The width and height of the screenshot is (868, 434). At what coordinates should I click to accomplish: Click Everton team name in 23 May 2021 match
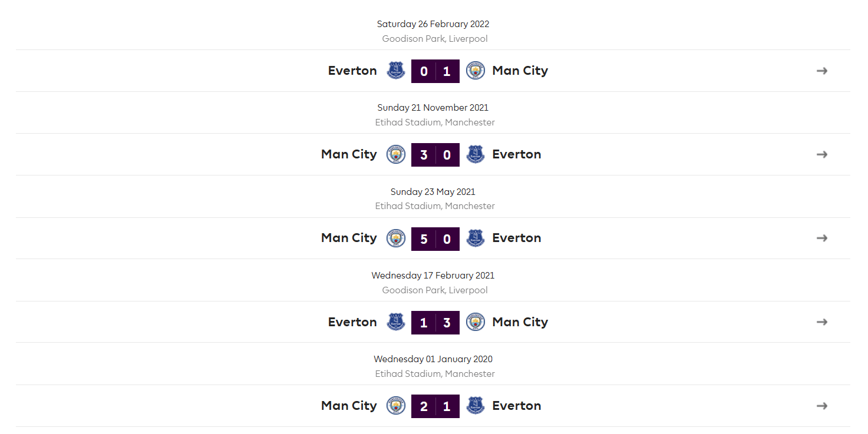coord(517,238)
